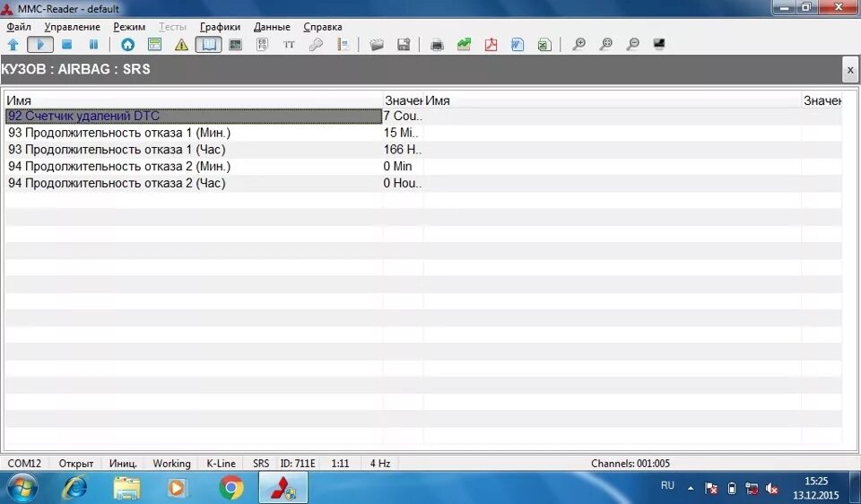Click the oscilloscope monitor toolbar icon
Image resolution: width=861 pixels, height=504 pixels.
point(236,45)
